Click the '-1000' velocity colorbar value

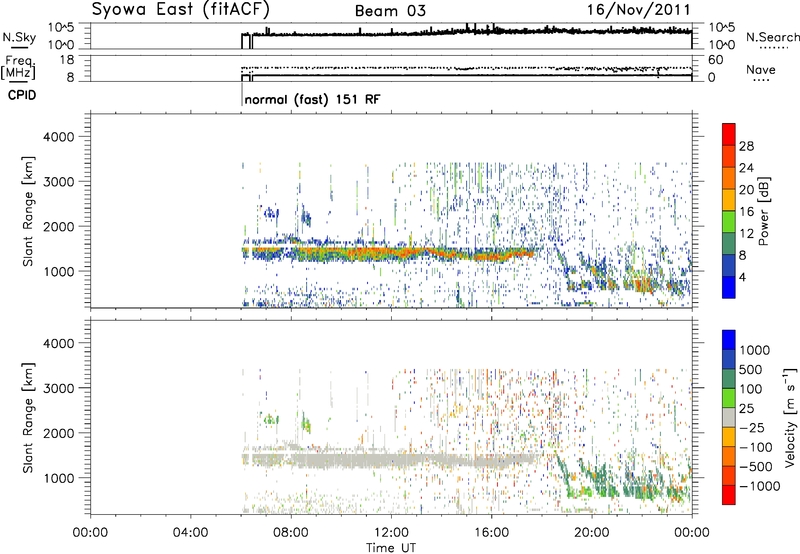(760, 486)
